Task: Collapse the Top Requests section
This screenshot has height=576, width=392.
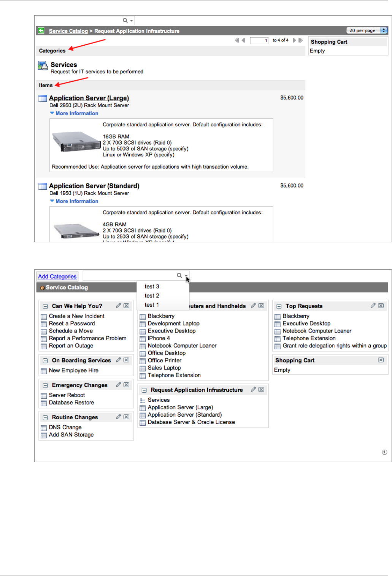Action: pos(279,306)
